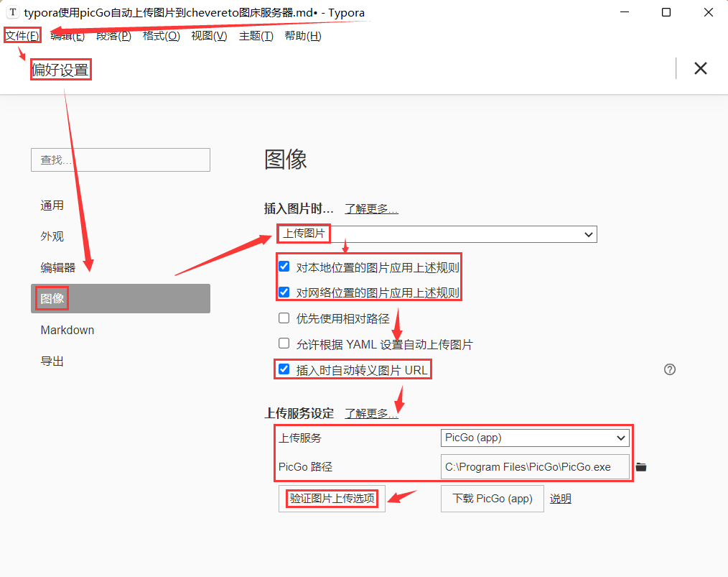
Task: Minimize the Typora window
Action: point(625,12)
